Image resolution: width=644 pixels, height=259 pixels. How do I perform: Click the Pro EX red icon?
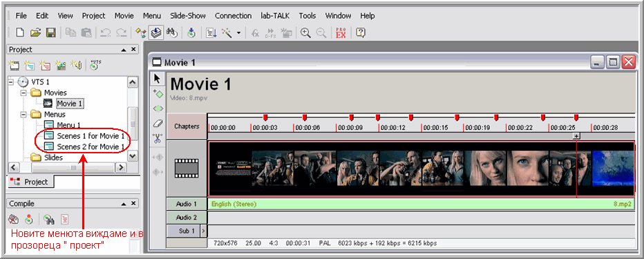[341, 33]
